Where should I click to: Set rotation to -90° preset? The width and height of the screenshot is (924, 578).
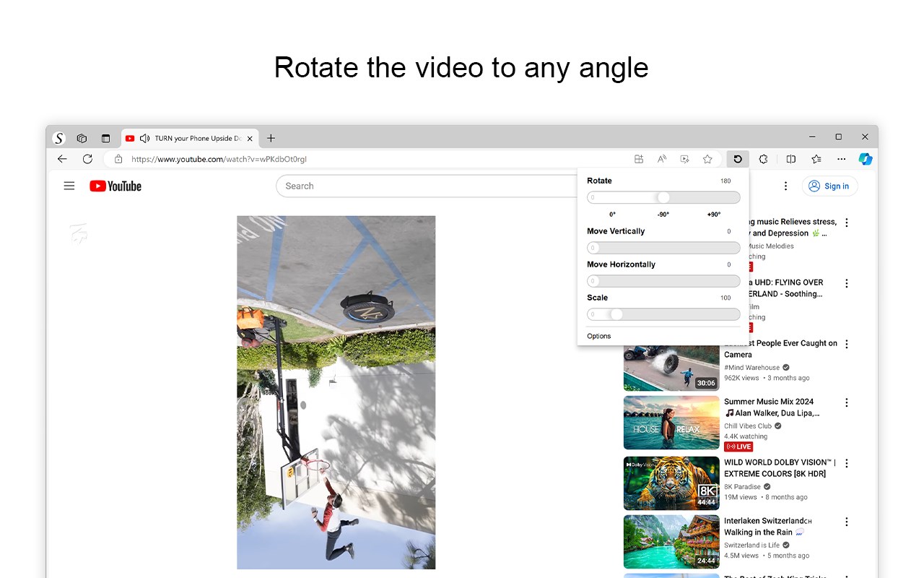coord(663,215)
